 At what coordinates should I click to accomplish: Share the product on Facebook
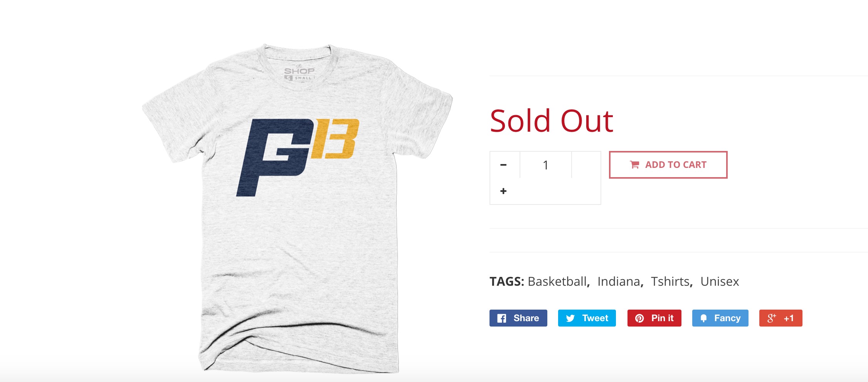pos(518,318)
